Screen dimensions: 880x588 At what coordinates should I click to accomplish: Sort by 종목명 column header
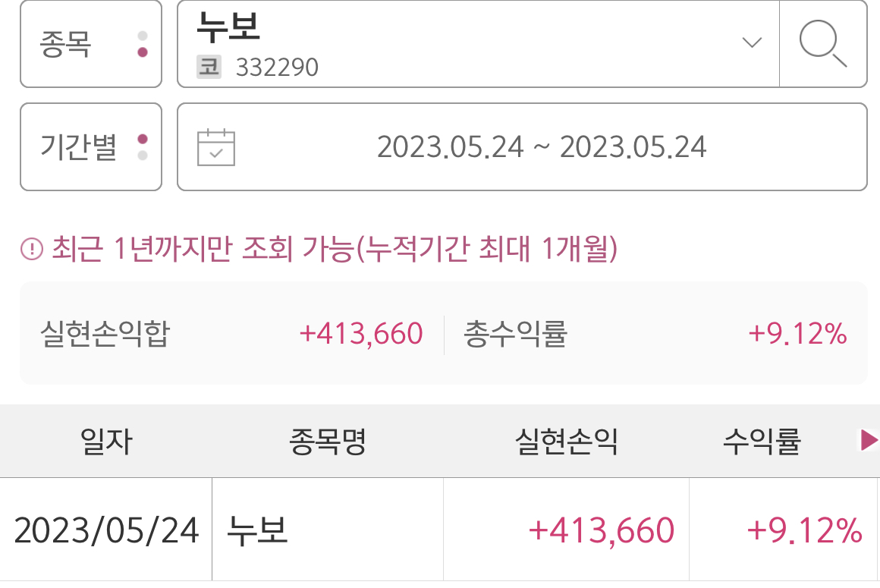[x=328, y=441]
